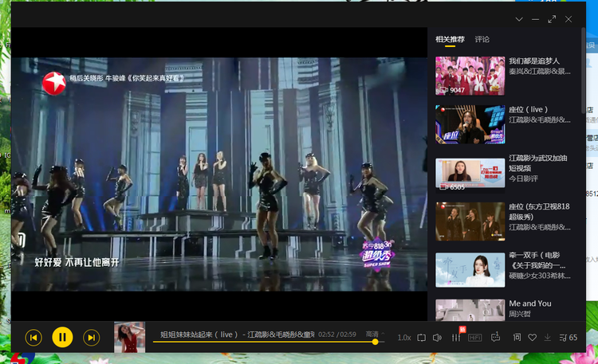Click the current song title in player bar
Viewport: 598px width, 364px height.
pos(237,335)
